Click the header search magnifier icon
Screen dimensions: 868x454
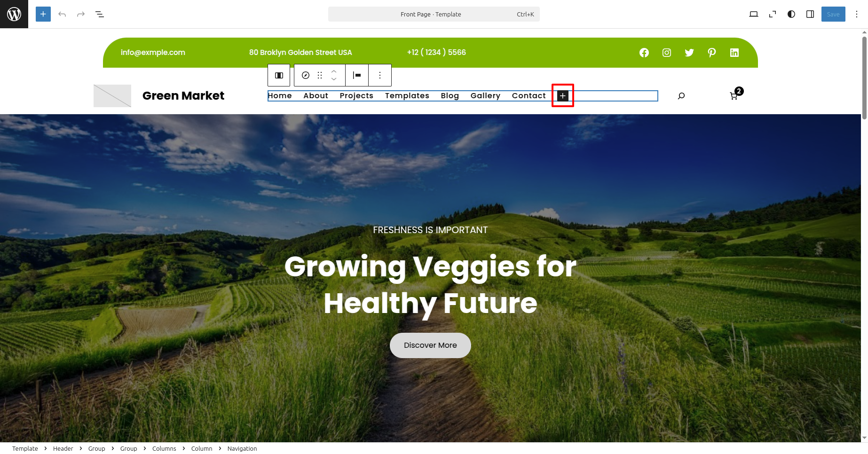pos(681,96)
